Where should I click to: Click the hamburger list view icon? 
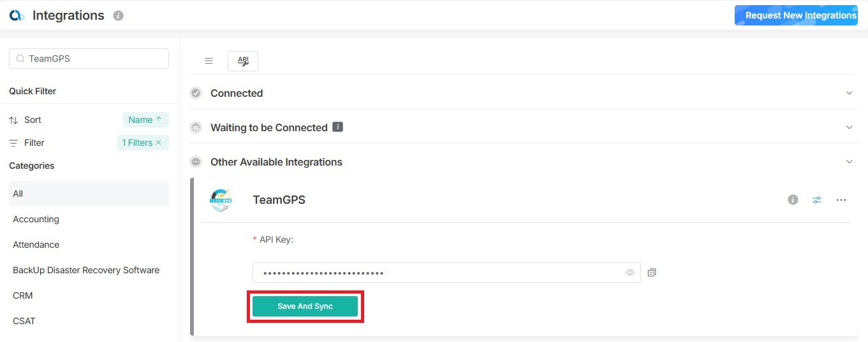pos(209,61)
